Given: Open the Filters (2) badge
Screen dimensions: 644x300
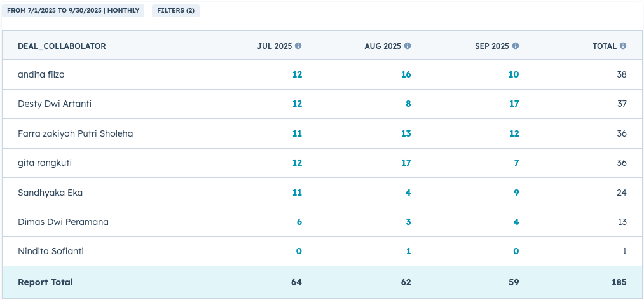Looking at the screenshot, I should click(x=175, y=11).
